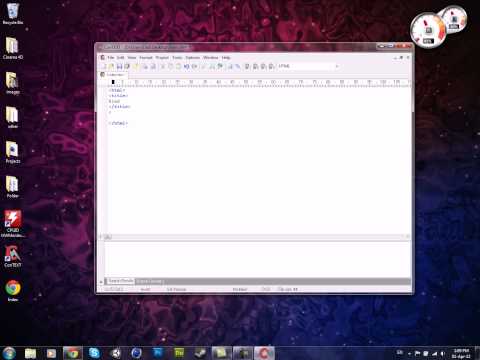Select the ConTEXT desktop shortcut
Screen dimensions: 480x360
[x=13, y=256]
